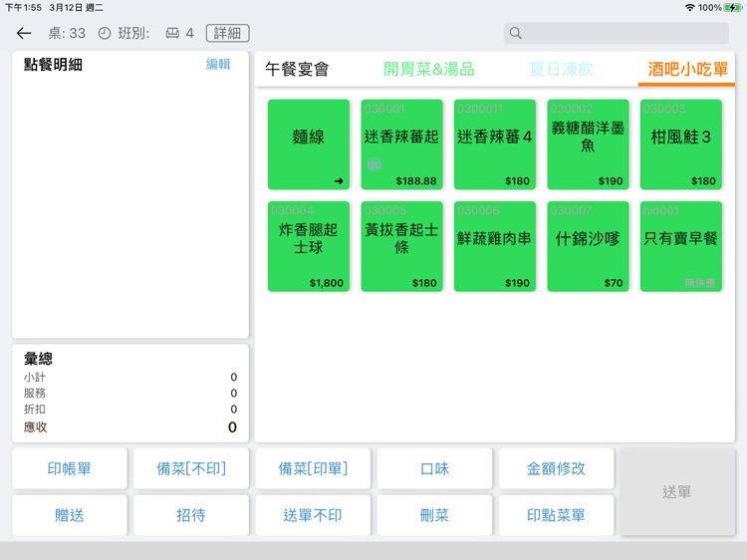The height and width of the screenshot is (560, 747).
Task: Add 迷香辣蕃 4 item
Action: 494,144
